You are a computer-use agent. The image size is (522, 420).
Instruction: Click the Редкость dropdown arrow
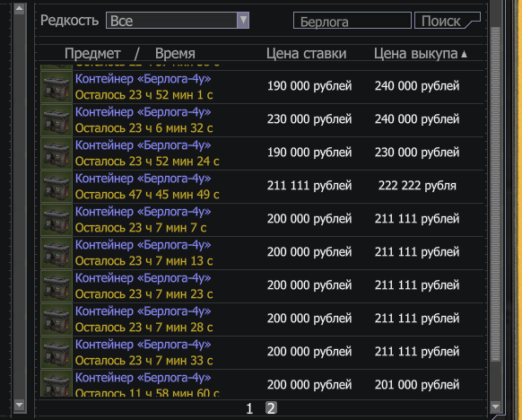243,21
